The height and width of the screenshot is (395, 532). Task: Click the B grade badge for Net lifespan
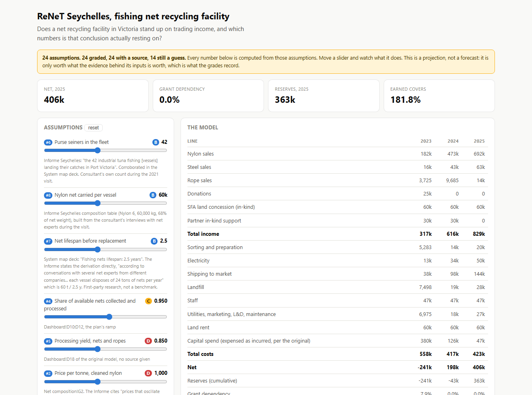click(154, 241)
